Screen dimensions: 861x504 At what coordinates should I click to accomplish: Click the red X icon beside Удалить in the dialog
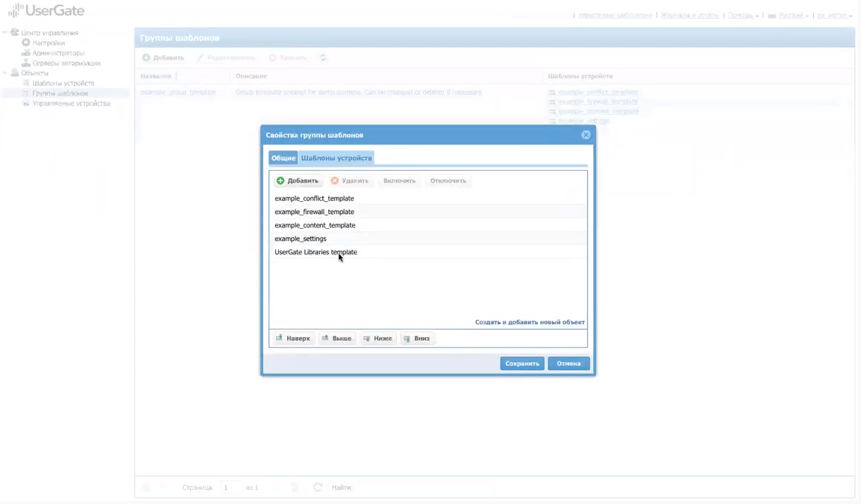pos(334,180)
